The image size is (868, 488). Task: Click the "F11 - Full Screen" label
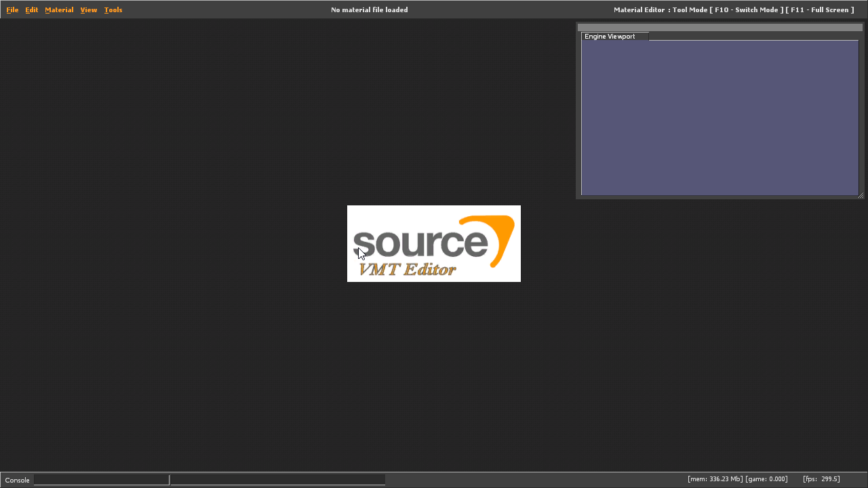(x=820, y=10)
